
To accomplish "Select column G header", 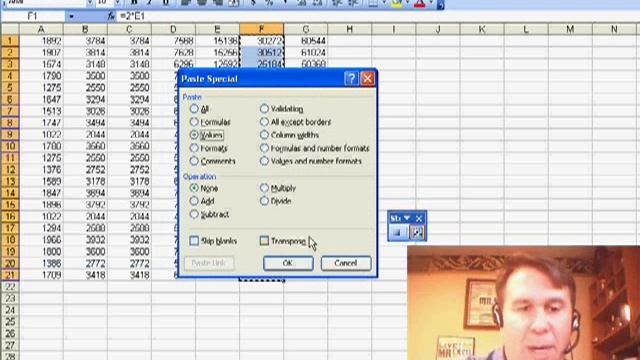I will point(306,29).
